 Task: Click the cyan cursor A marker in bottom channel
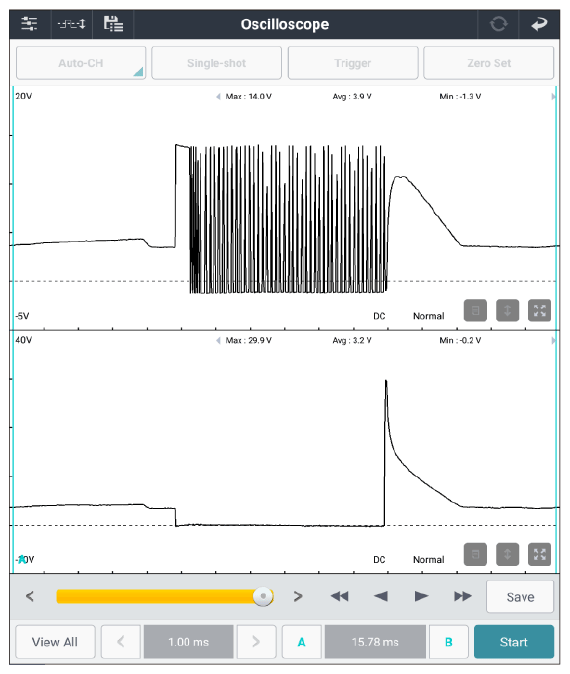tap(21, 559)
